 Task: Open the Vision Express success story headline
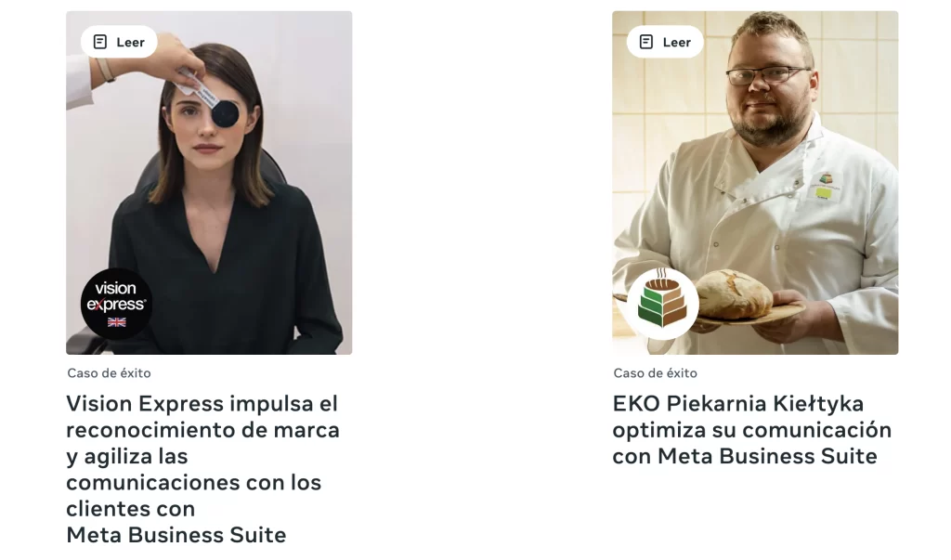pyautogui.click(x=202, y=469)
